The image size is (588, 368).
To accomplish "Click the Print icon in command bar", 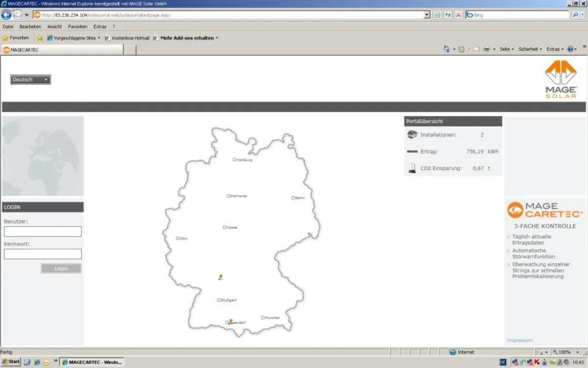I will click(x=487, y=49).
